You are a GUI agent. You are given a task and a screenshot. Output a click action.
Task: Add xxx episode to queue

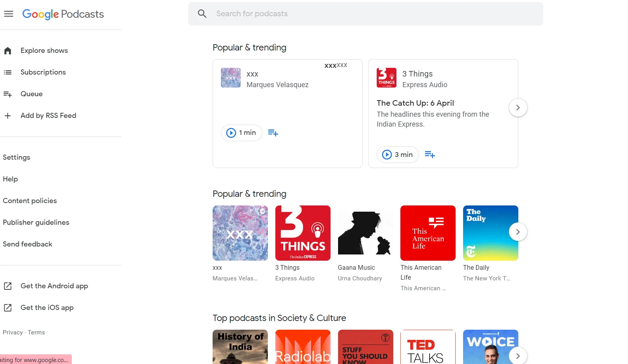(273, 133)
